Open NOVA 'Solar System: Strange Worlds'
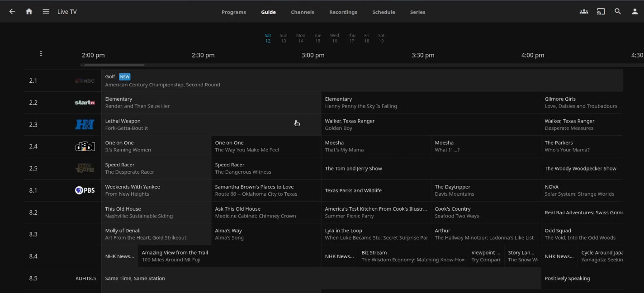 coord(582,190)
